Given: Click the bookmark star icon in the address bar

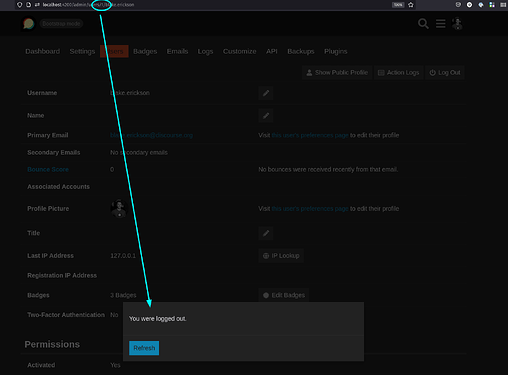Looking at the screenshot, I should [x=411, y=5].
